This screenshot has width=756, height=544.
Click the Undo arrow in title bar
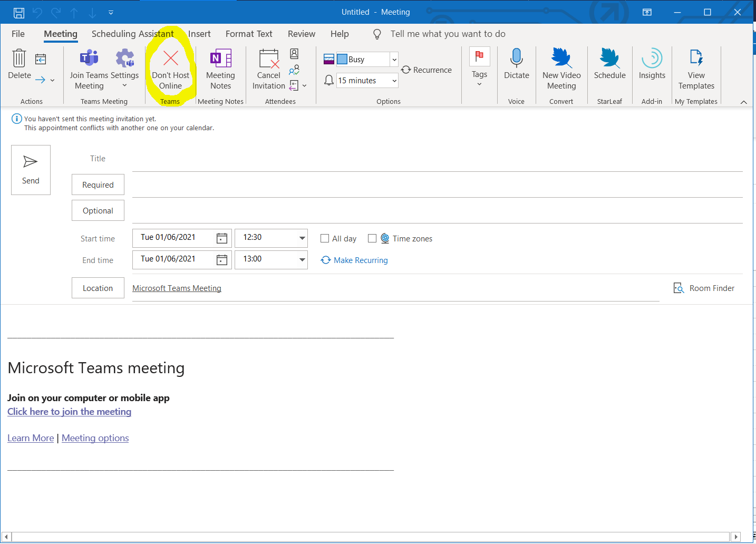(x=37, y=12)
